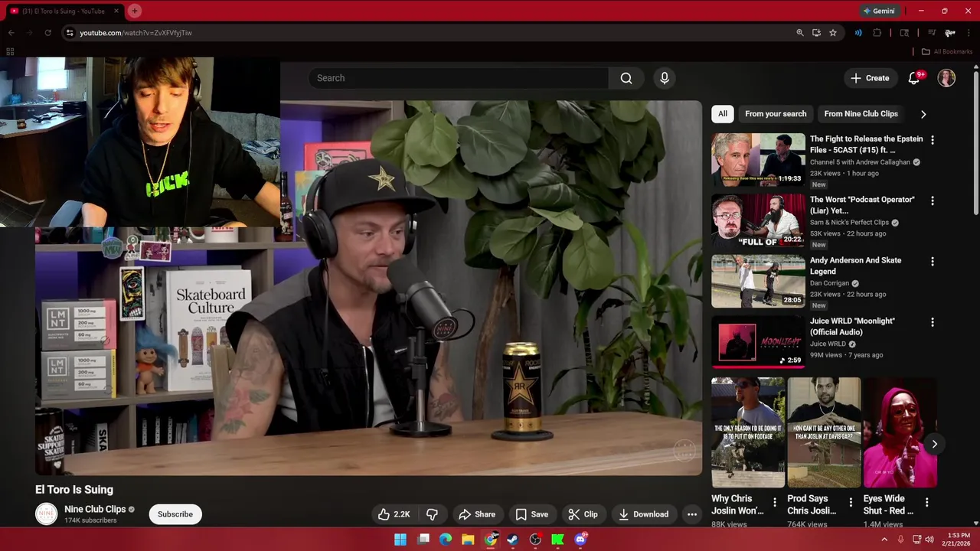Open the browser zoom magnifier icon
This screenshot has width=980, height=551.
(800, 33)
